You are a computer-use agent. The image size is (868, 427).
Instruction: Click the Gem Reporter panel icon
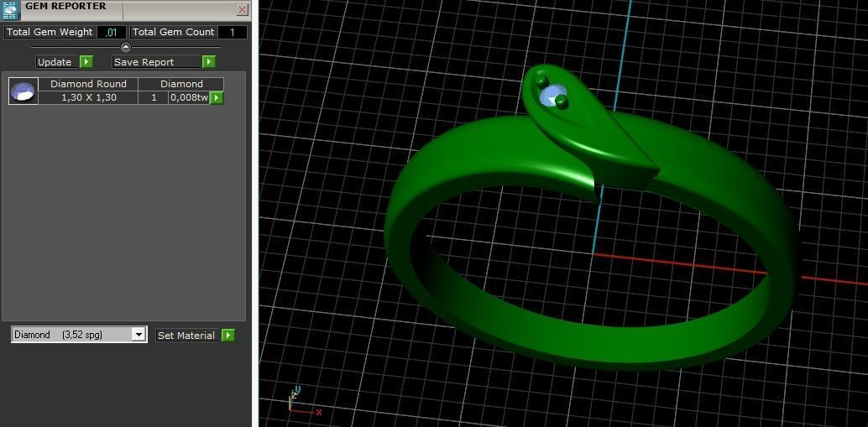(x=11, y=11)
